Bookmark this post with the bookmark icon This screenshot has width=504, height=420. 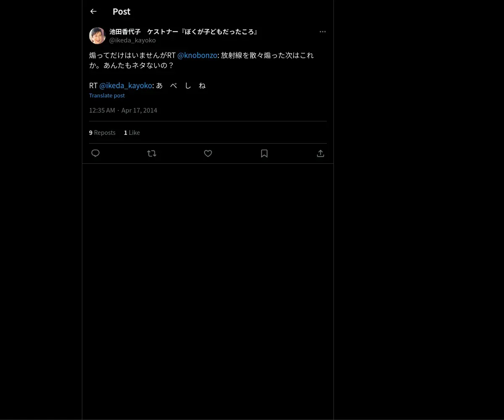264,153
